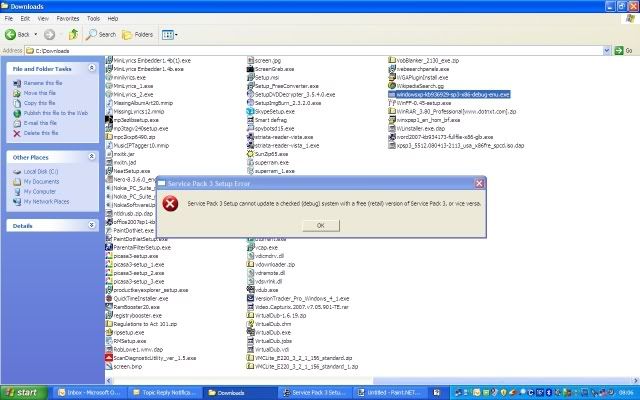Select the ParentalFilterSetup.exe file icon
This screenshot has width=640, height=400.
pos(109,247)
